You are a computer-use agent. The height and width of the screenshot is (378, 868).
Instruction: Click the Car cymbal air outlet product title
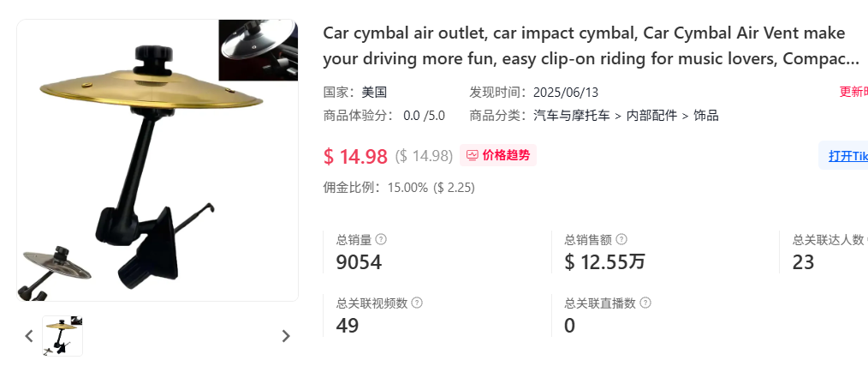pos(591,46)
